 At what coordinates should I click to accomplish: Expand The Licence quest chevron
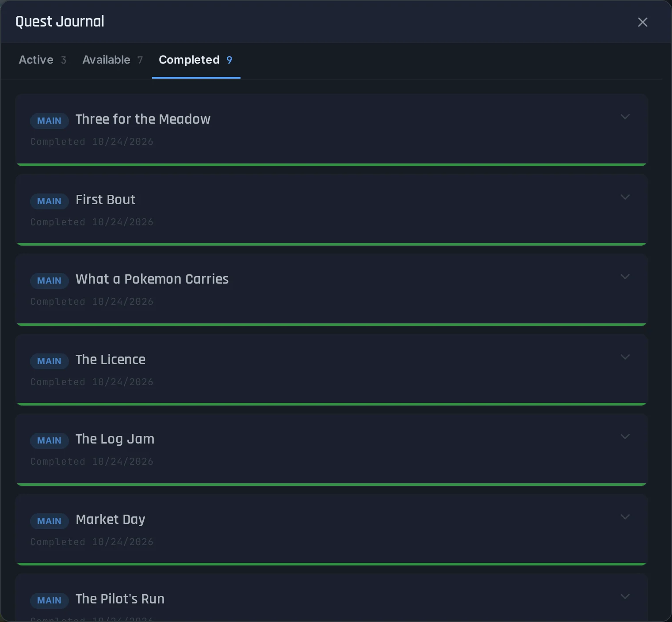pos(625,357)
